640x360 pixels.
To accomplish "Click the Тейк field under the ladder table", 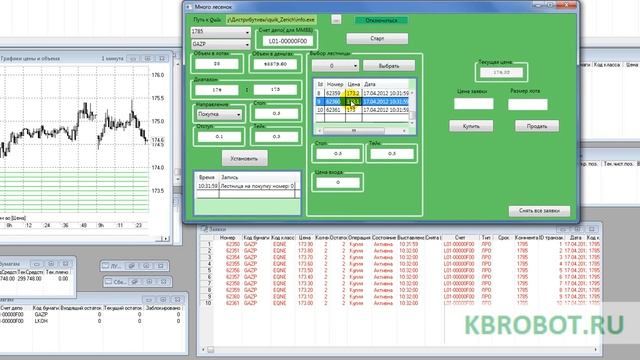I will click(392, 154).
